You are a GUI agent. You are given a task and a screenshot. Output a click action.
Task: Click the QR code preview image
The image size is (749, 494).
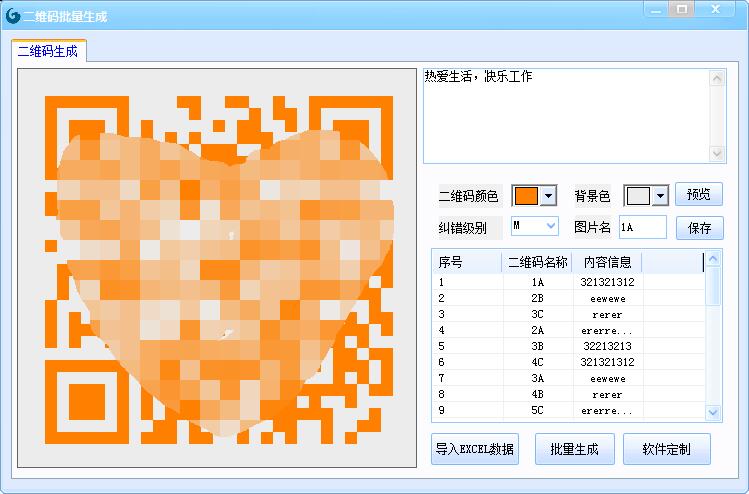click(217, 268)
